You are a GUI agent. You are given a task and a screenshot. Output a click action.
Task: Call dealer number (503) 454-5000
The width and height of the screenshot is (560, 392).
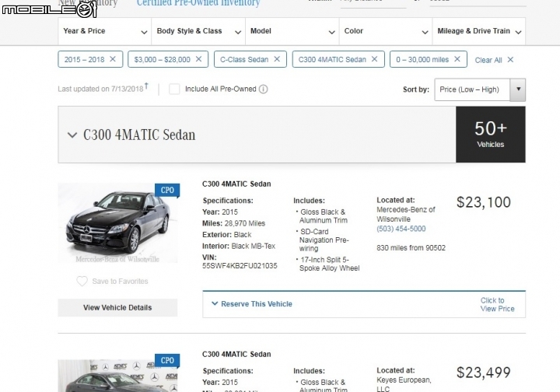coord(401,229)
